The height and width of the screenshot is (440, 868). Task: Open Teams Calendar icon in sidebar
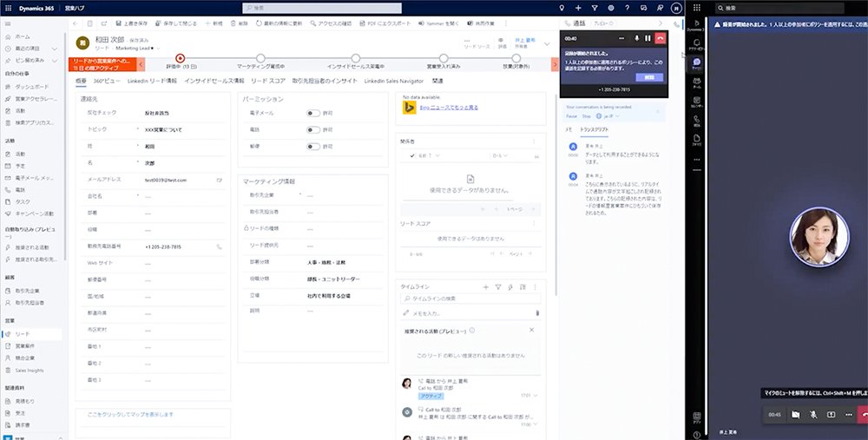[697, 102]
